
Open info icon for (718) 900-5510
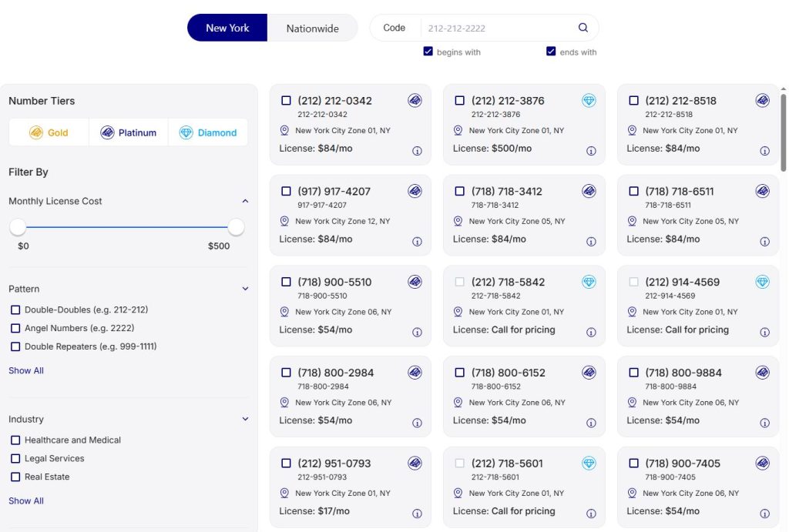[x=417, y=333]
